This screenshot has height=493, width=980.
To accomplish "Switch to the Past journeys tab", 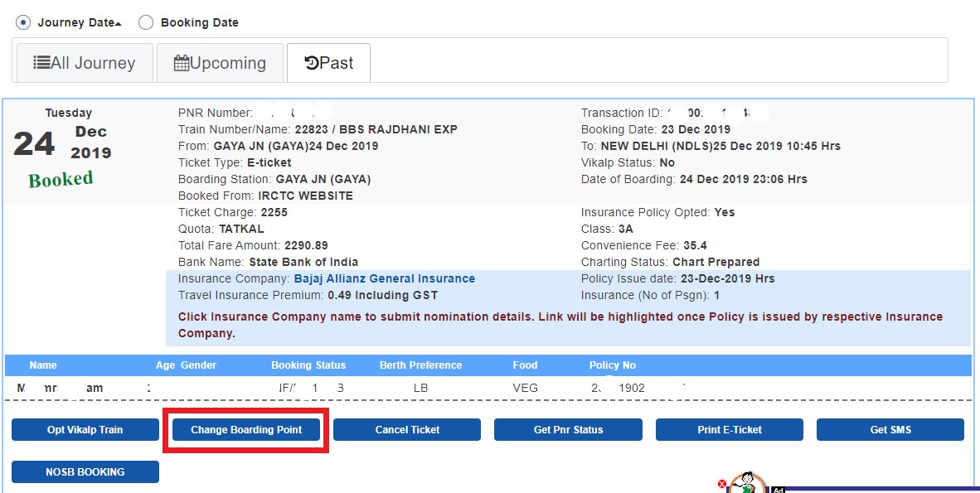I will (x=328, y=62).
